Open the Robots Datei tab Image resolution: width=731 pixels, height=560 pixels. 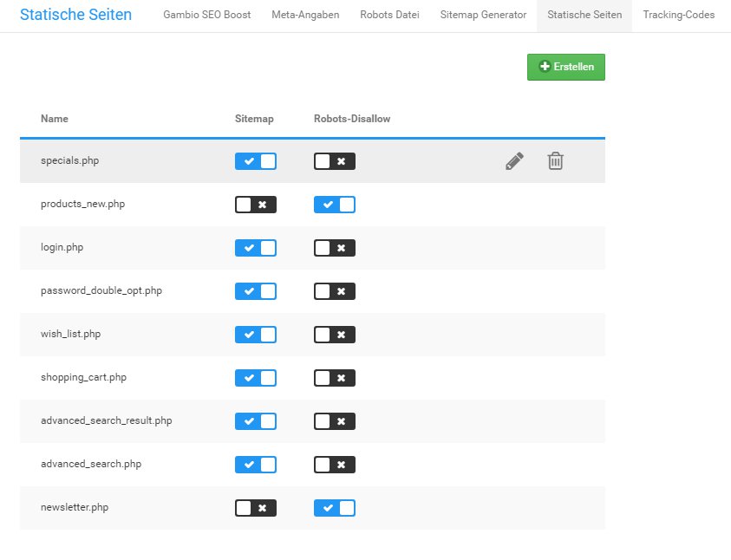click(389, 16)
